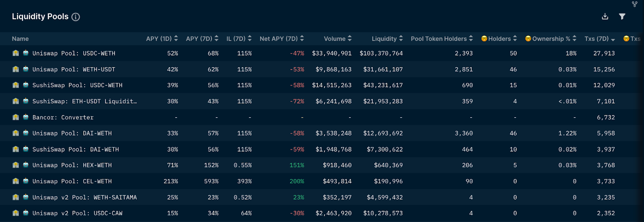644x222 pixels.
Task: Click the building icon beside Uniswap Pool: CEL-WETH
Action: [16, 181]
